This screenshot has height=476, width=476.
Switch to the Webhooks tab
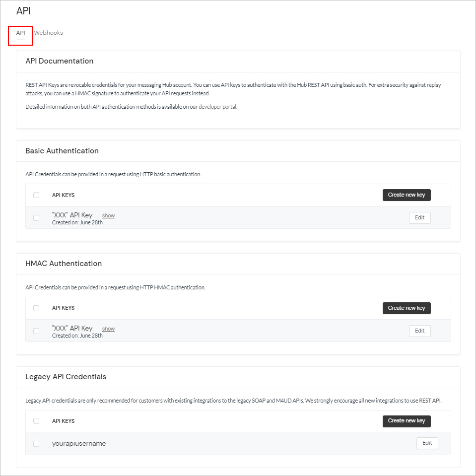coord(48,33)
